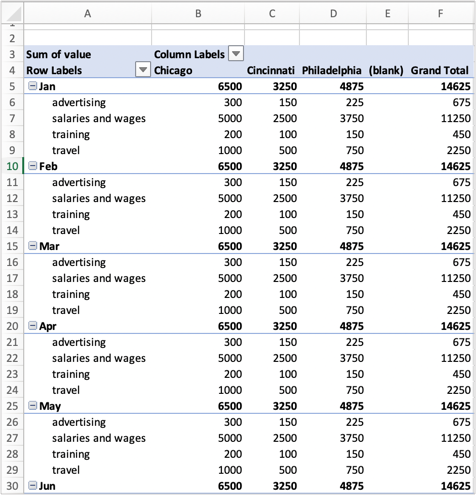476x495 pixels.
Task: Click the May row label
Action: [x=50, y=406]
